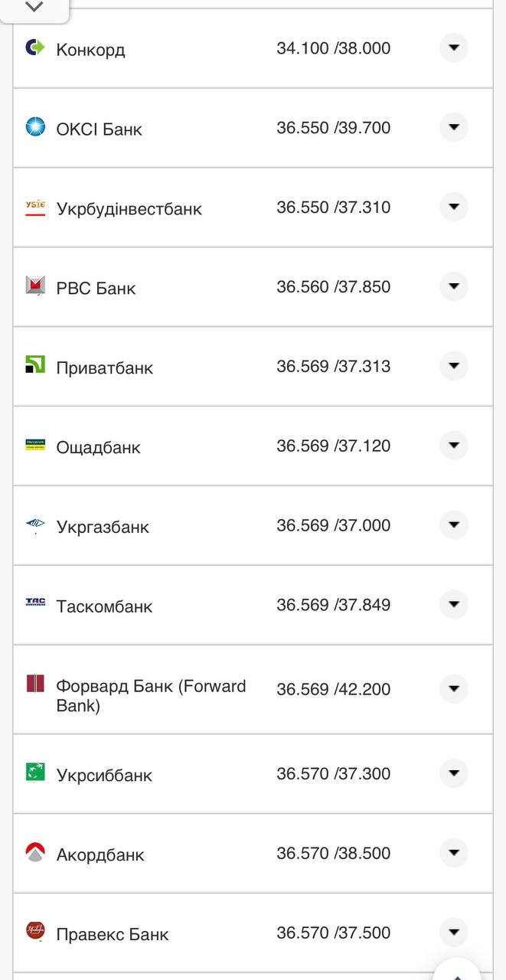Click the Приватбанк green logo icon
The width and height of the screenshot is (506, 980).
click(x=35, y=365)
